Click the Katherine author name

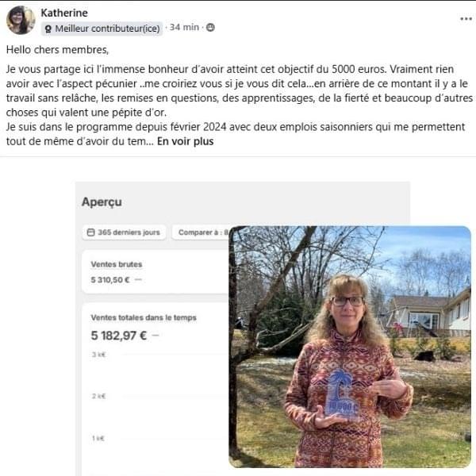point(64,13)
